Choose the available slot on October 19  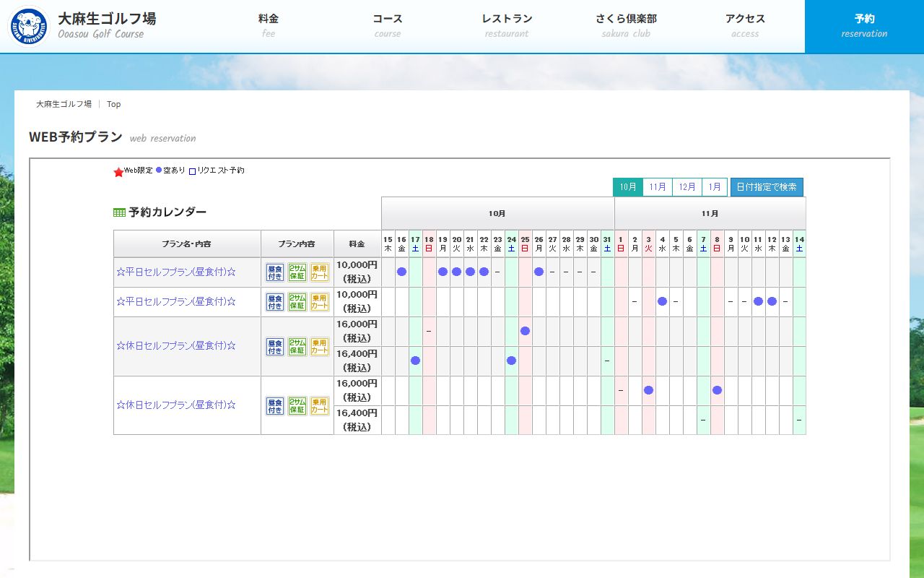tap(443, 272)
